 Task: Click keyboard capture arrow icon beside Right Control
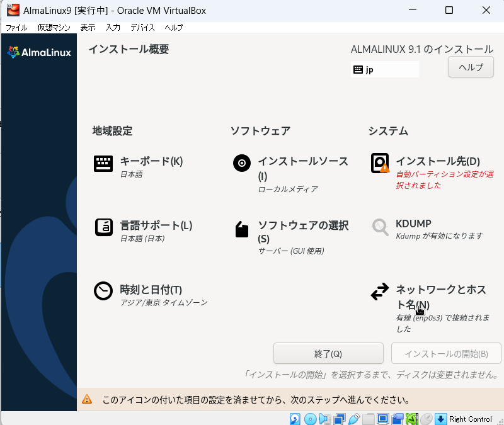[x=440, y=419]
